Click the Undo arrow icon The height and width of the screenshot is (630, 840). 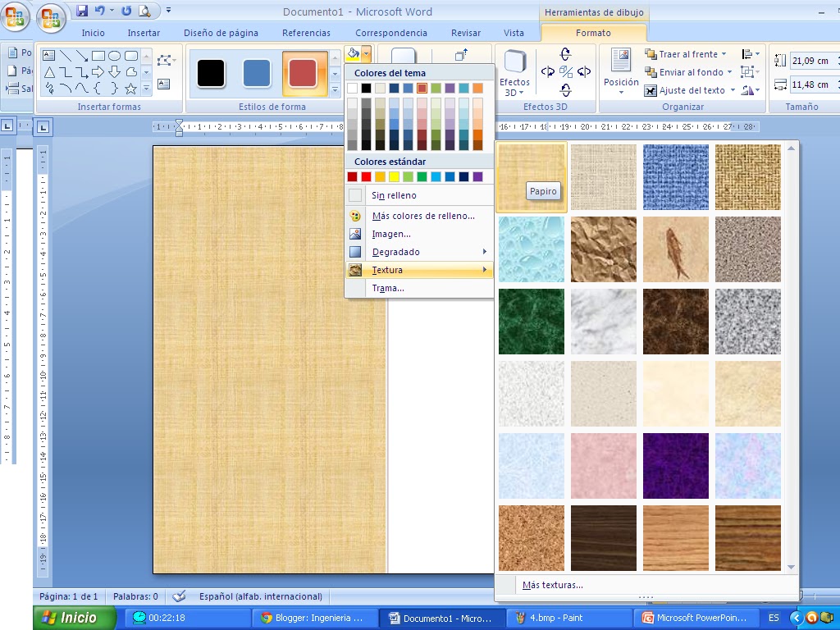99,11
